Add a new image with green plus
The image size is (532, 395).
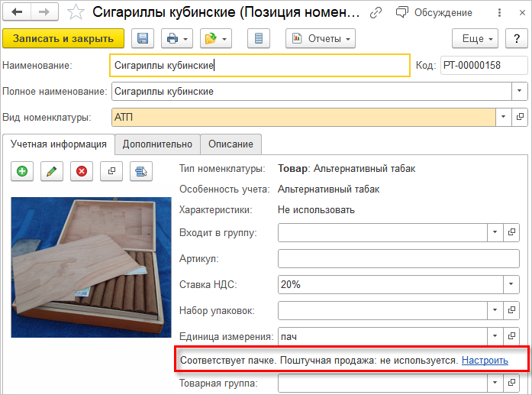point(22,171)
